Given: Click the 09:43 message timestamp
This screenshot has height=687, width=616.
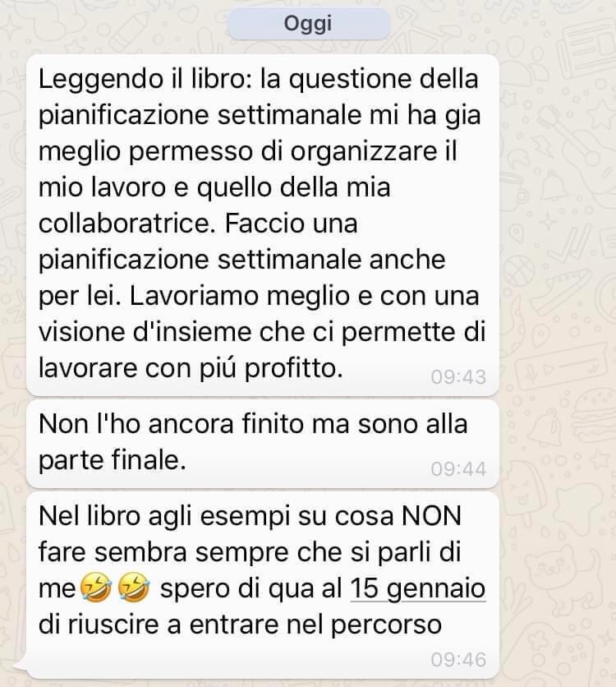Looking at the screenshot, I should click(x=458, y=377).
